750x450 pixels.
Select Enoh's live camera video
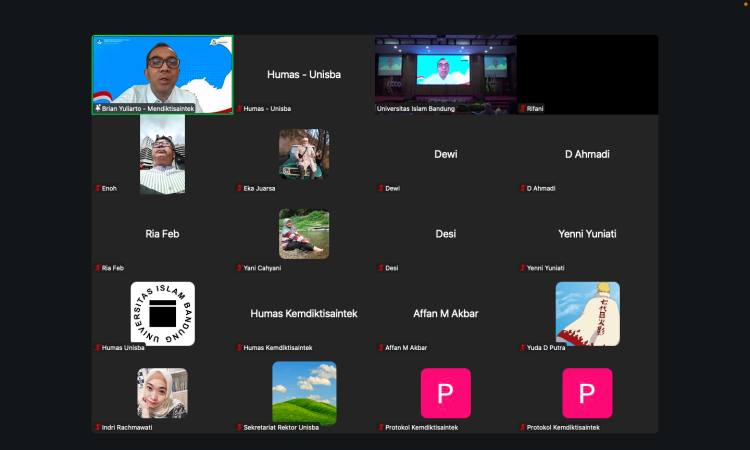pyautogui.click(x=163, y=154)
